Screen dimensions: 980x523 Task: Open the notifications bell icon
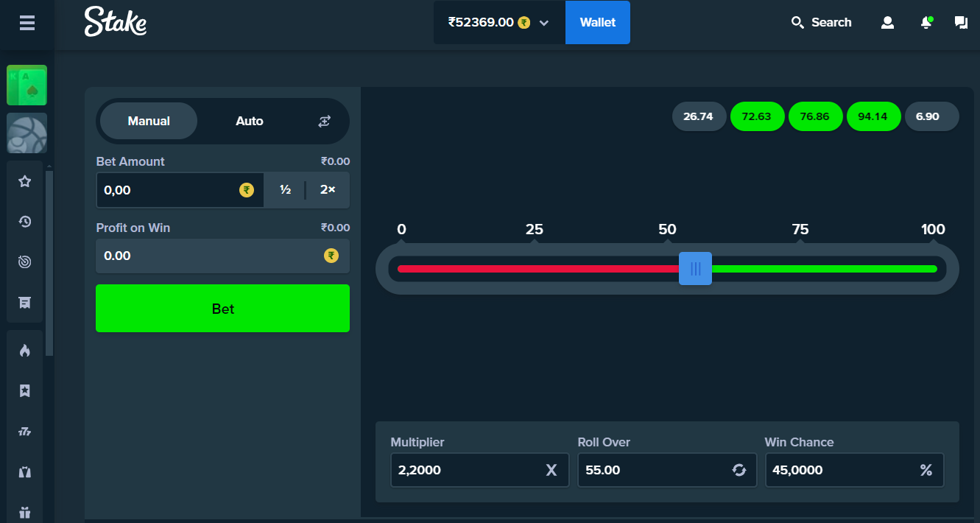926,22
